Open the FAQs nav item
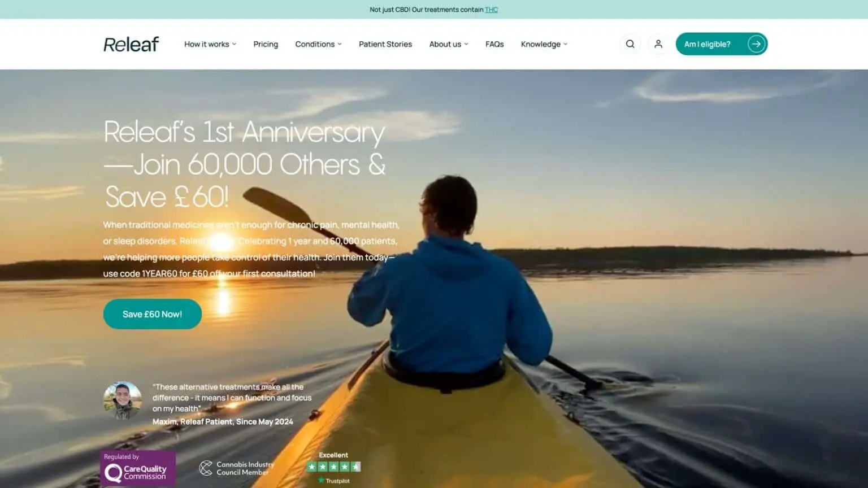 494,44
